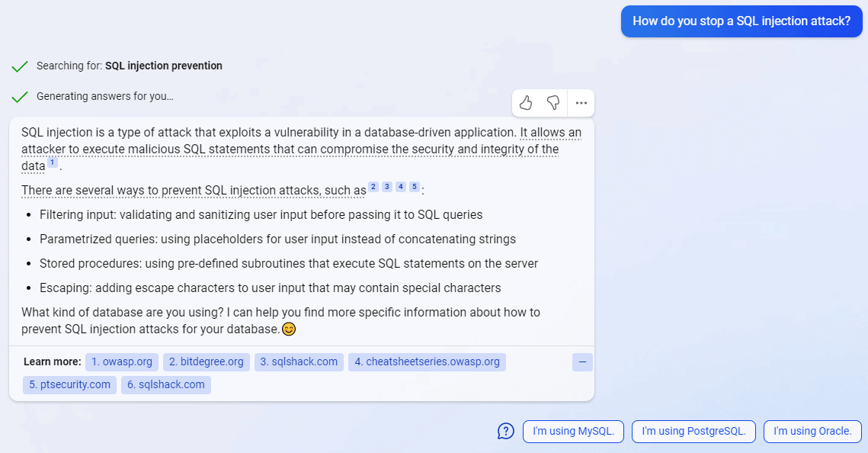Screen dimensions: 868x453
Task: Choose the "I'm using Oracle." suggestion
Action: pos(812,432)
